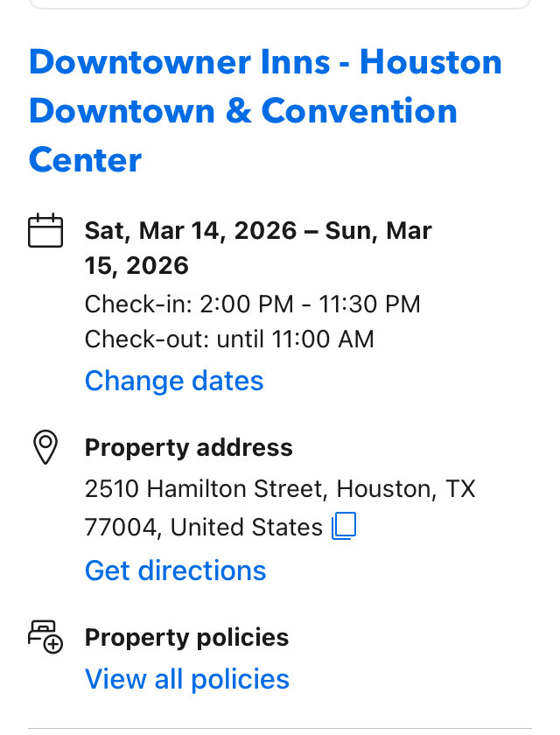Click the Property policies heading

coord(186,637)
